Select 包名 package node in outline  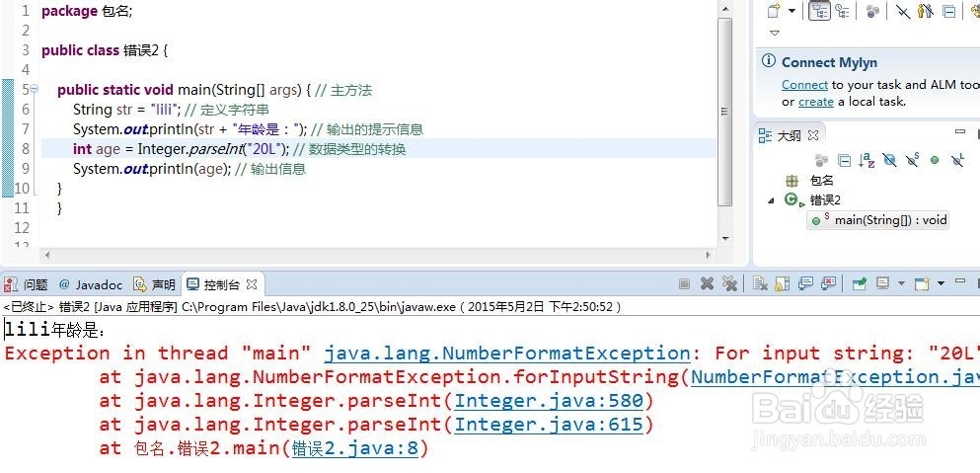click(x=821, y=180)
